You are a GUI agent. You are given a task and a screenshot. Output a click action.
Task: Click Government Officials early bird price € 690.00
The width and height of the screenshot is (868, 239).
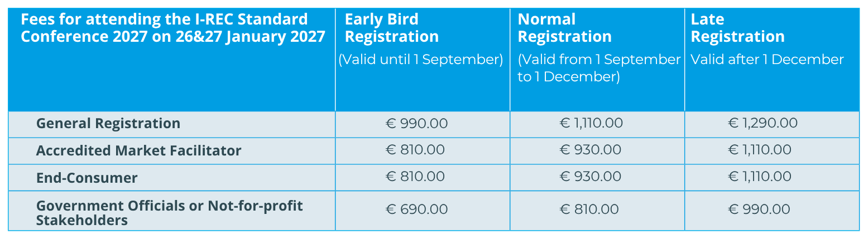(x=416, y=209)
